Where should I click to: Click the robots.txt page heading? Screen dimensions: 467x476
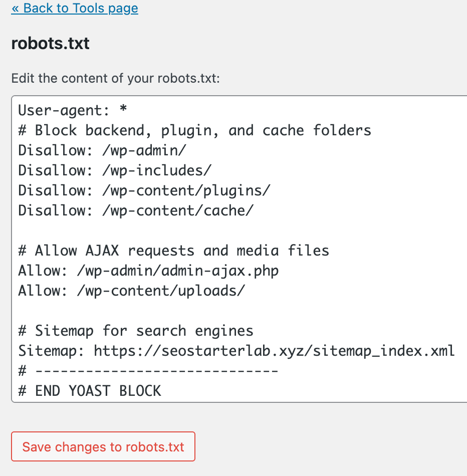tap(50, 44)
